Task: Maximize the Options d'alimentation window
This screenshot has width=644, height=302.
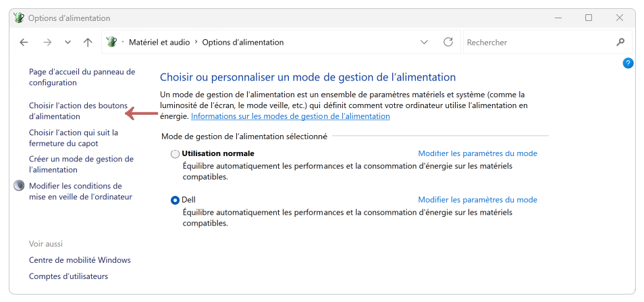Action: coord(589,18)
